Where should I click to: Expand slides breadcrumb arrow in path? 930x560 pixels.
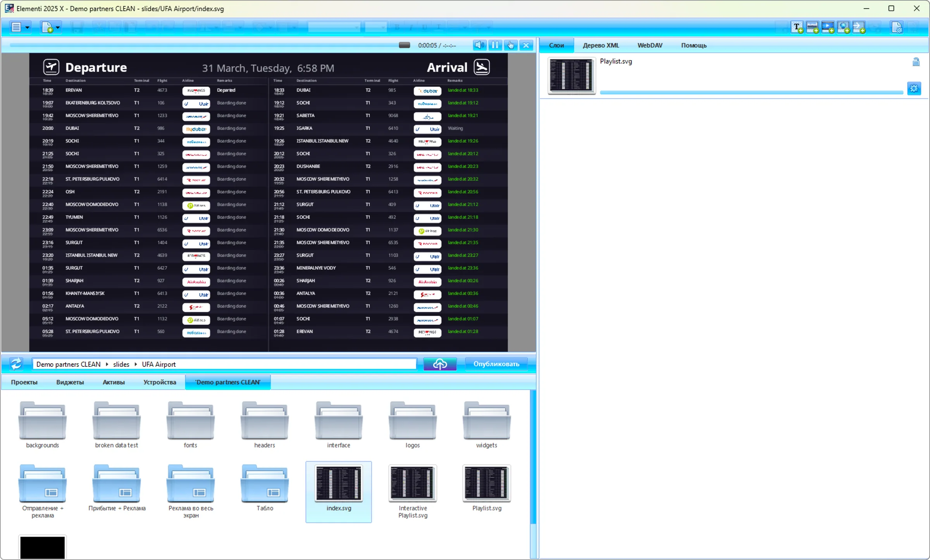click(x=136, y=364)
